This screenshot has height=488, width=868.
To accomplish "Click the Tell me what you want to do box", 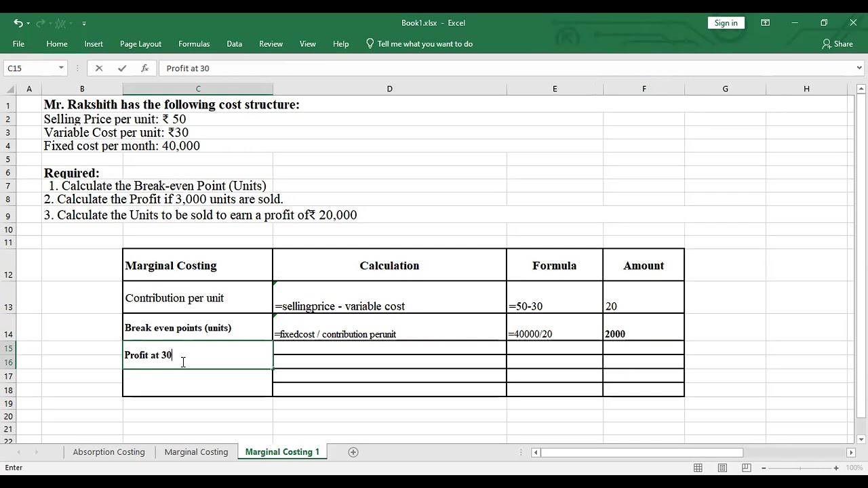I will pyautogui.click(x=419, y=44).
